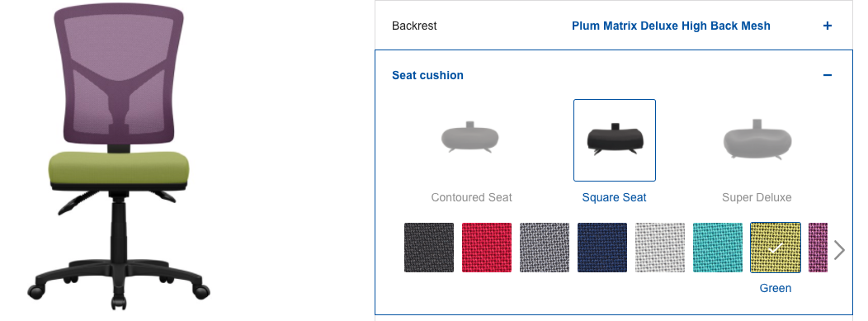Screen dimensions: 868x321
Task: Apply the charcoal black fabric swatch
Action: [x=429, y=248]
